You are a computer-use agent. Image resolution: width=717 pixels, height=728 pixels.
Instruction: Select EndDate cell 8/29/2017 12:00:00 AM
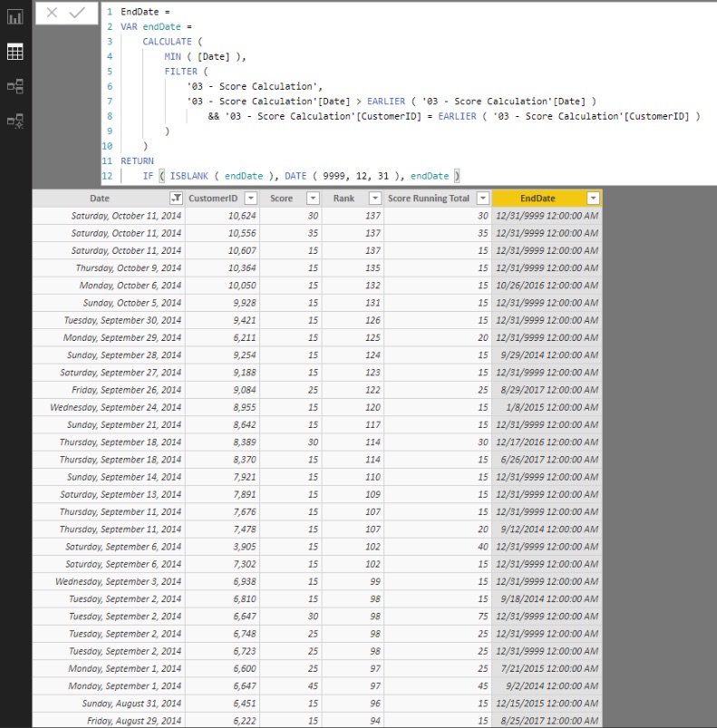tap(547, 390)
